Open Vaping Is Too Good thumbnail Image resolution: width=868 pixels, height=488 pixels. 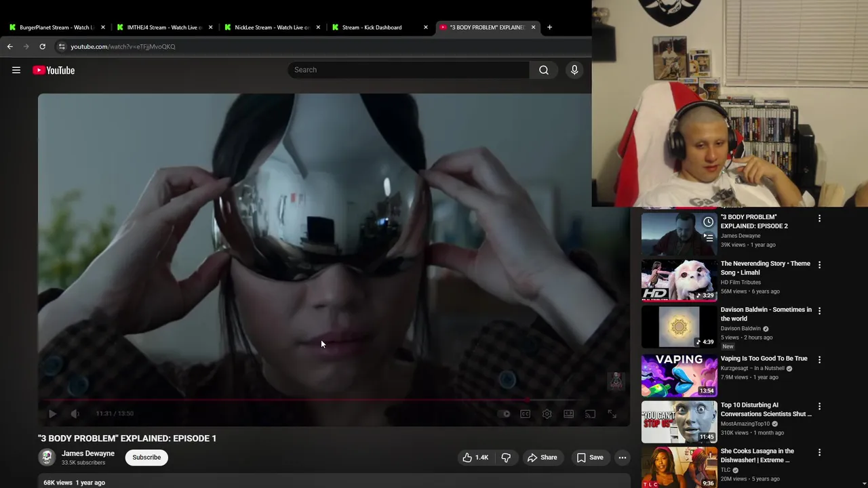679,375
